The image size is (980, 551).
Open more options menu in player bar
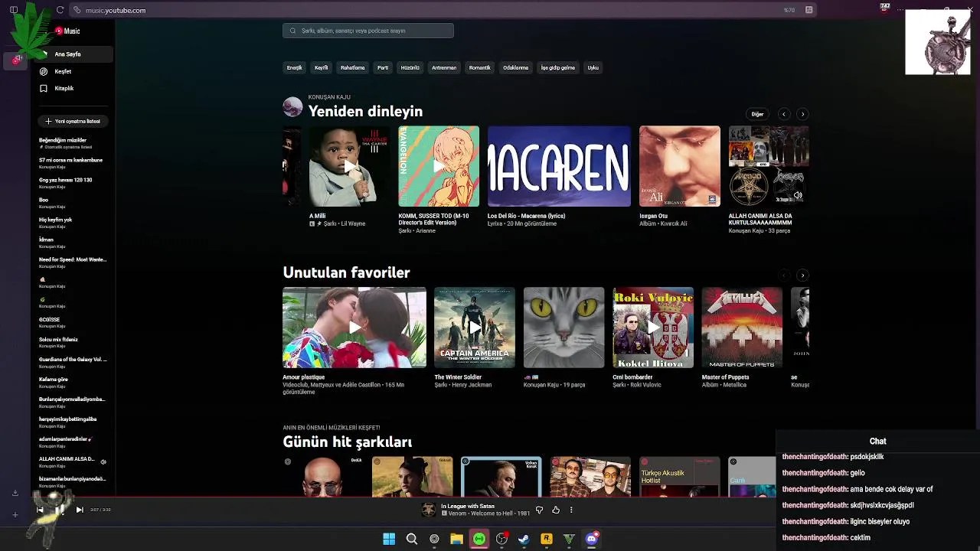(571, 510)
